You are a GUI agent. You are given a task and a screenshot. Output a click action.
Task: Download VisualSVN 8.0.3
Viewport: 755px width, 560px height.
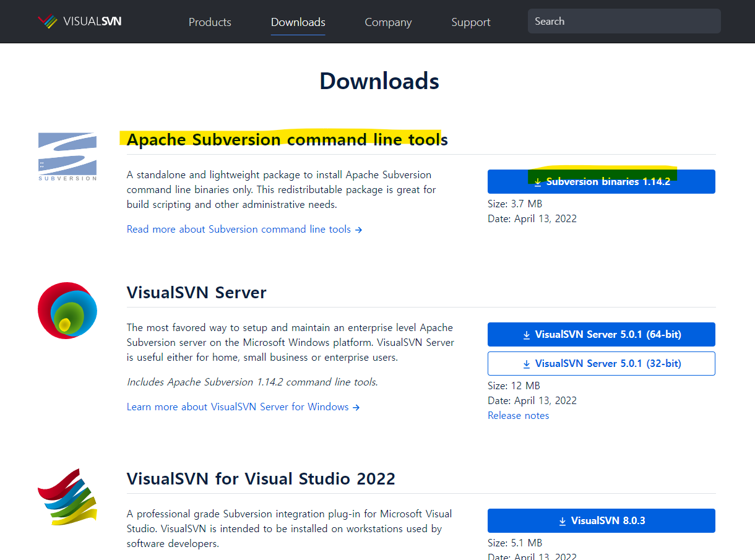pos(602,520)
